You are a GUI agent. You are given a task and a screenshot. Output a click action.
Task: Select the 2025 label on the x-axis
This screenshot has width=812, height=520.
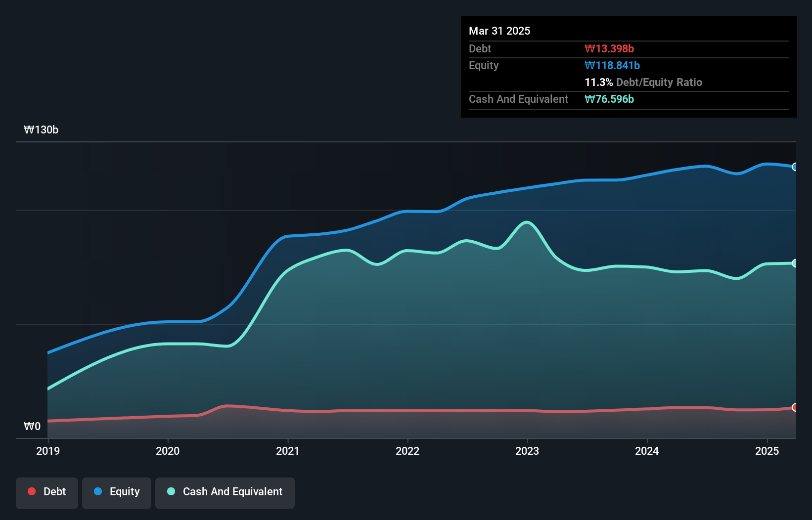pos(767,451)
